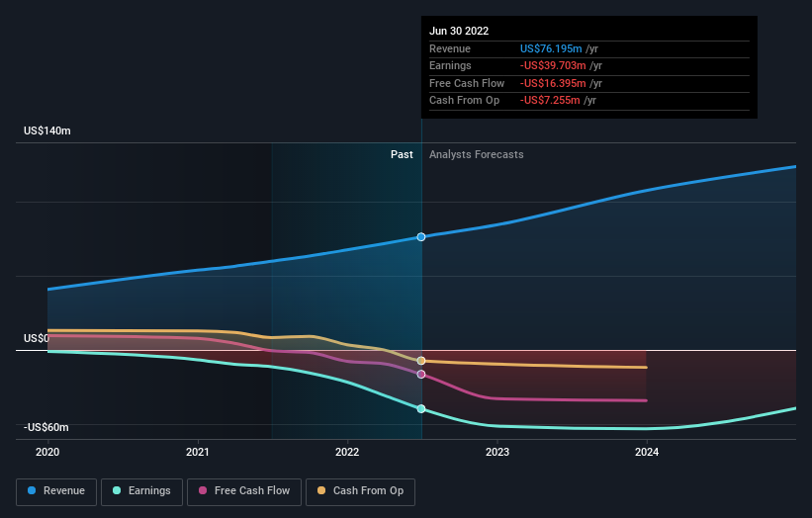Click the Cash From Op orange data point
The height and width of the screenshot is (518, 812).
(421, 361)
